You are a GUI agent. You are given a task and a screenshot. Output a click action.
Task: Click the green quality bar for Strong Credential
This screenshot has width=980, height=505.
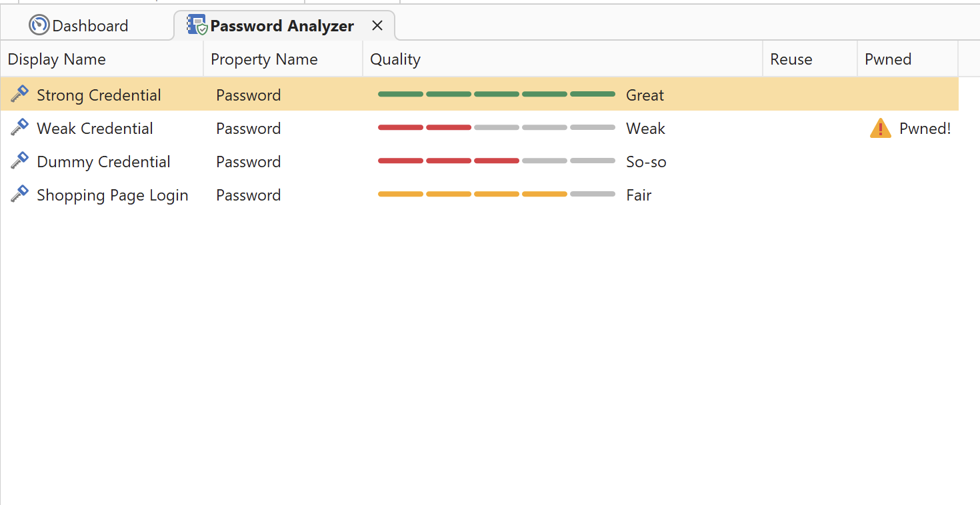click(496, 94)
